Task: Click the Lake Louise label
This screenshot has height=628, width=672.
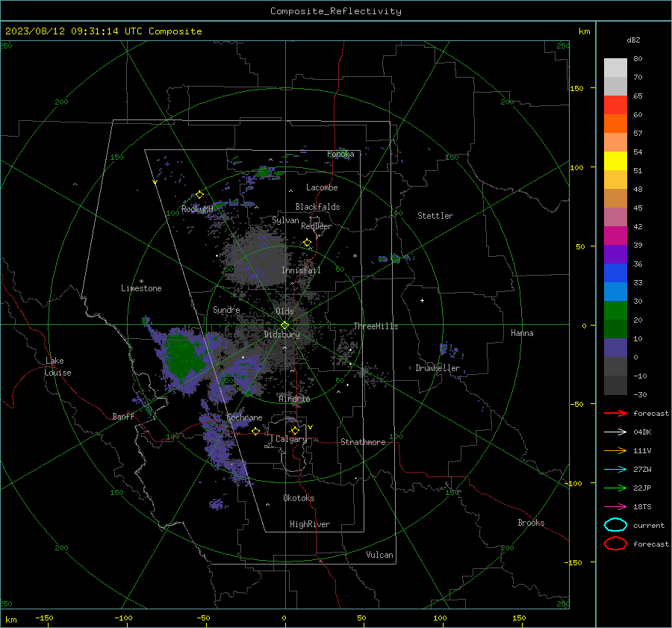Action: pyautogui.click(x=57, y=367)
